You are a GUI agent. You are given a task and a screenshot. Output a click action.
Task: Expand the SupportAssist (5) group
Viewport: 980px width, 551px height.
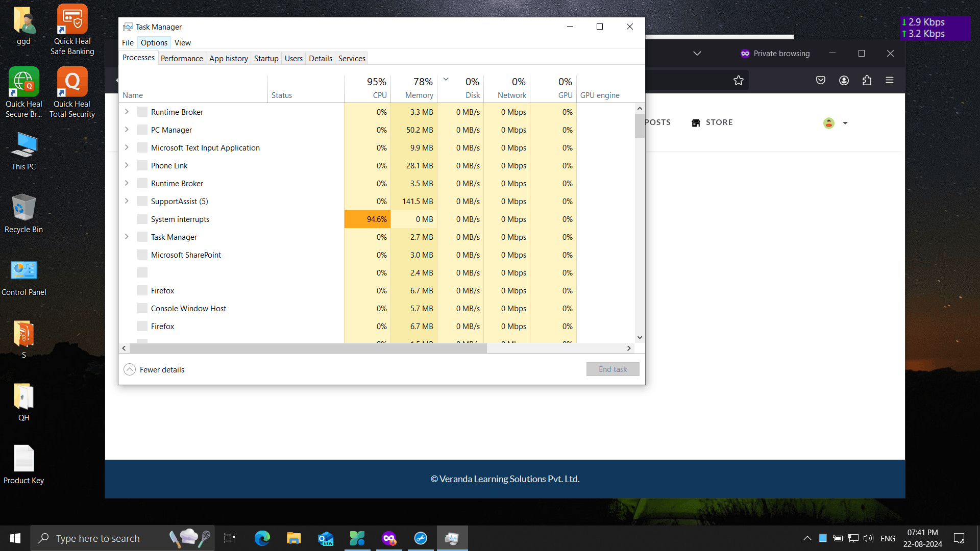point(127,201)
